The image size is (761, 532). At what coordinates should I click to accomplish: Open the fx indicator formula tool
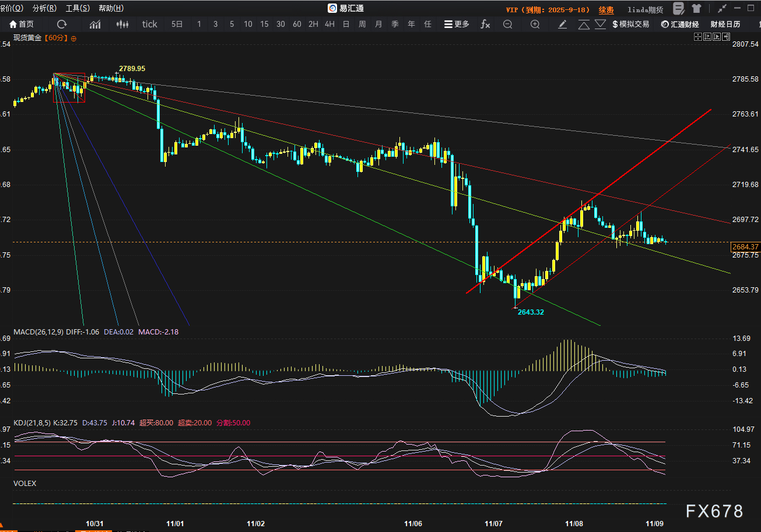[485, 24]
